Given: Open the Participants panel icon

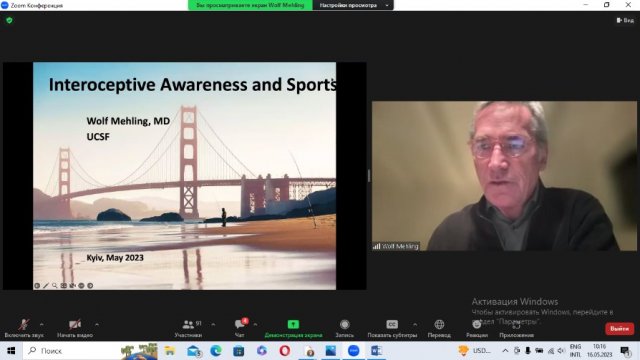Looking at the screenshot, I should tap(188, 324).
